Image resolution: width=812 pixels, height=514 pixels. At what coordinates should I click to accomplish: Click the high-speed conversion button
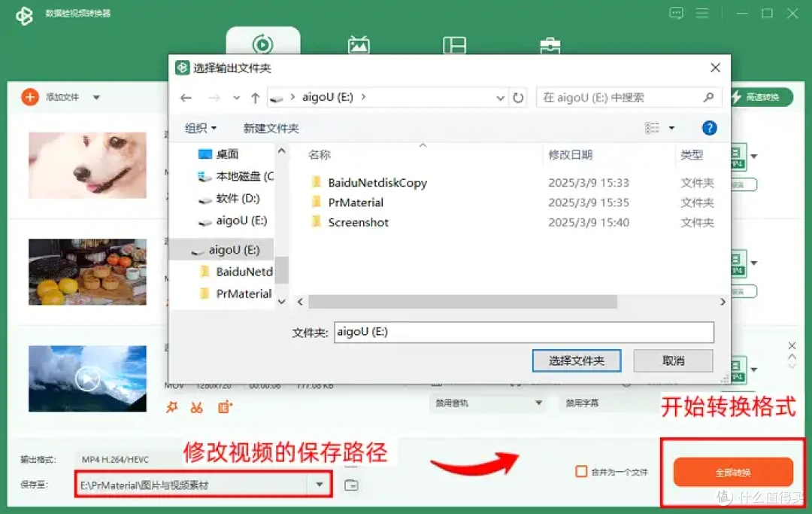(x=761, y=97)
